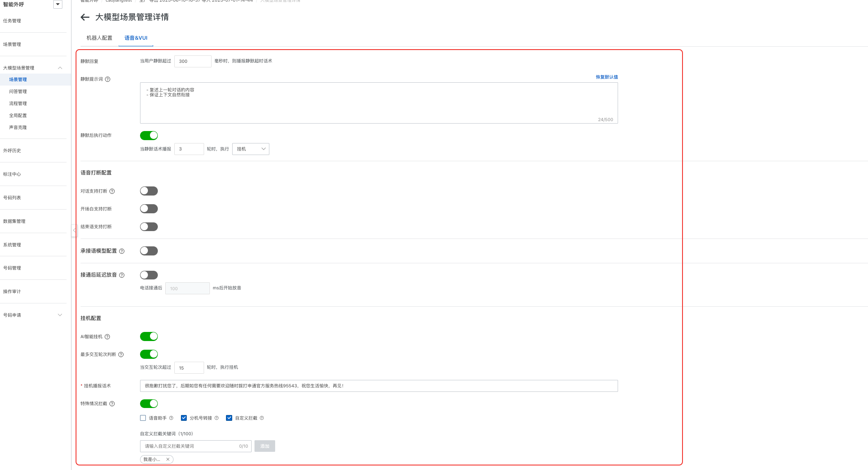
Task: Enable the 开场白支持打断 switch
Action: click(149, 209)
